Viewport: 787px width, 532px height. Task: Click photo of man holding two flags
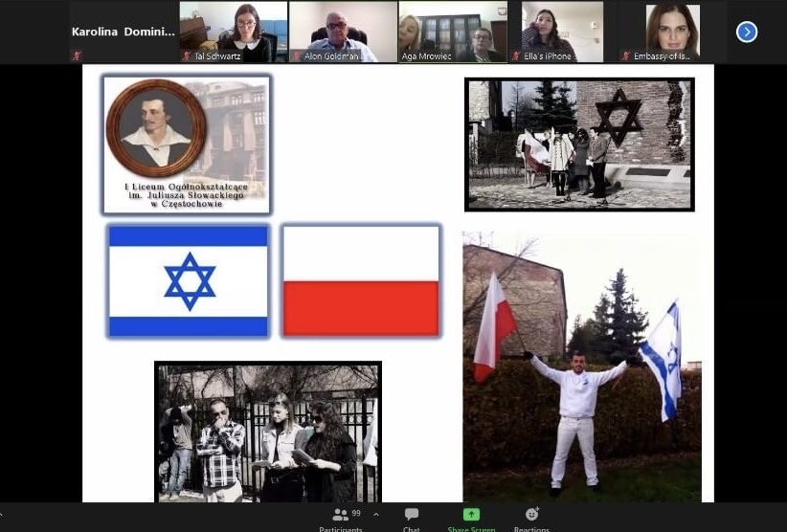click(x=582, y=366)
